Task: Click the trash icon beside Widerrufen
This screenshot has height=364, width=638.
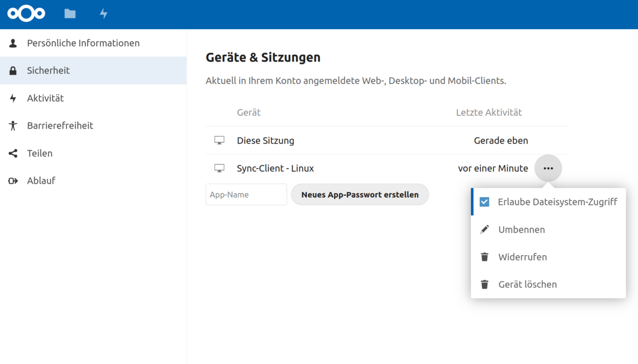Action: [484, 257]
